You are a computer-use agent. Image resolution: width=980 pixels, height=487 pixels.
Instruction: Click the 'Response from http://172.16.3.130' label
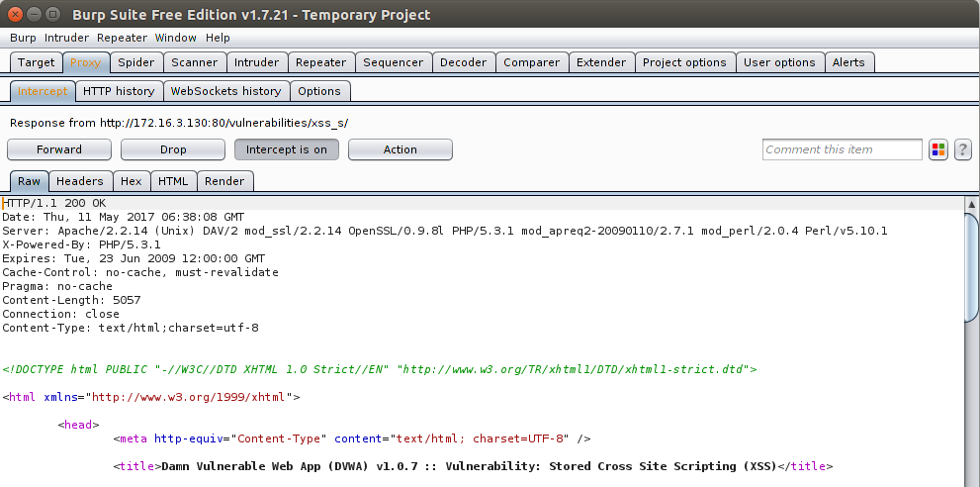[179, 124]
